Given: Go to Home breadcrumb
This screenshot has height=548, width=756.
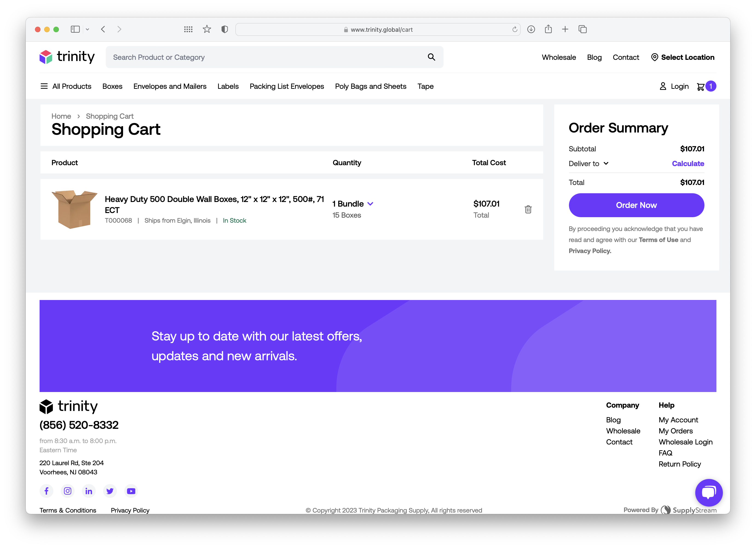Looking at the screenshot, I should coord(61,116).
